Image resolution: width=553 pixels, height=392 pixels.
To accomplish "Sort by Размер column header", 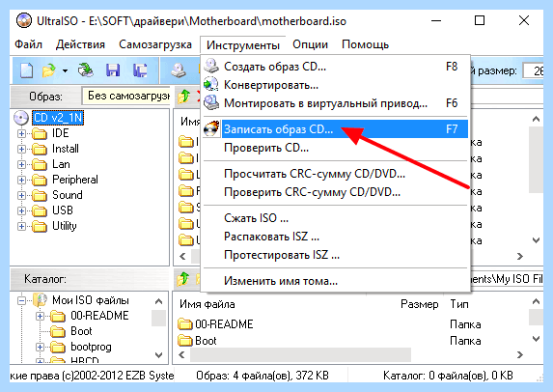I will tap(420, 304).
